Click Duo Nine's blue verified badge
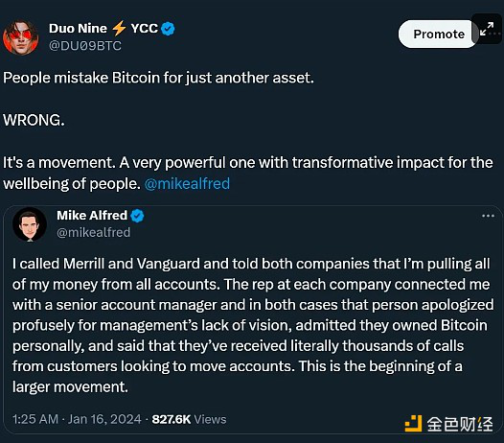504x443 pixels. (168, 29)
